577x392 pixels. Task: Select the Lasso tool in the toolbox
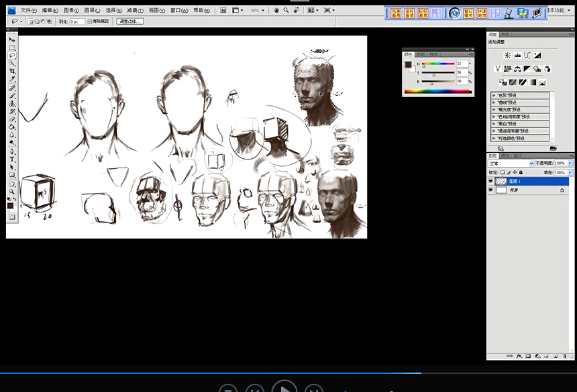12,56
